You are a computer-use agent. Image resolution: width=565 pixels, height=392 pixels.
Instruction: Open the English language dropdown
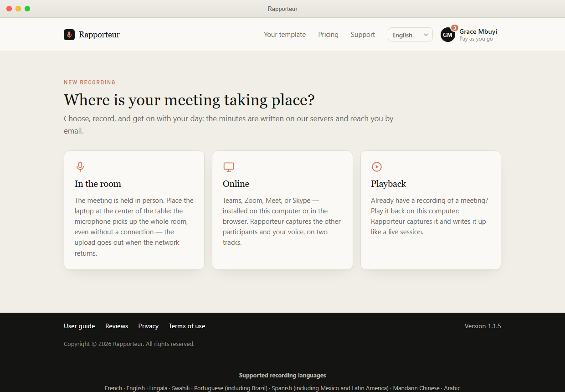[x=410, y=35]
